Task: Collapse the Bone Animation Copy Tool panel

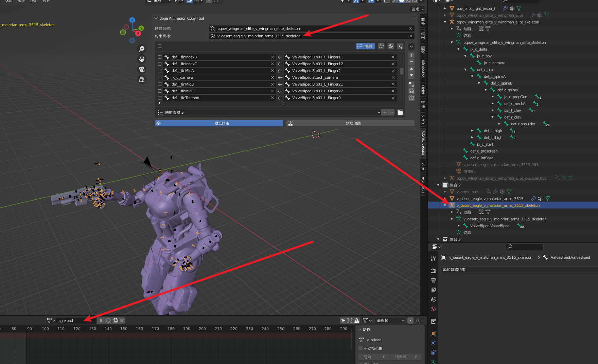Action: pyautogui.click(x=156, y=18)
